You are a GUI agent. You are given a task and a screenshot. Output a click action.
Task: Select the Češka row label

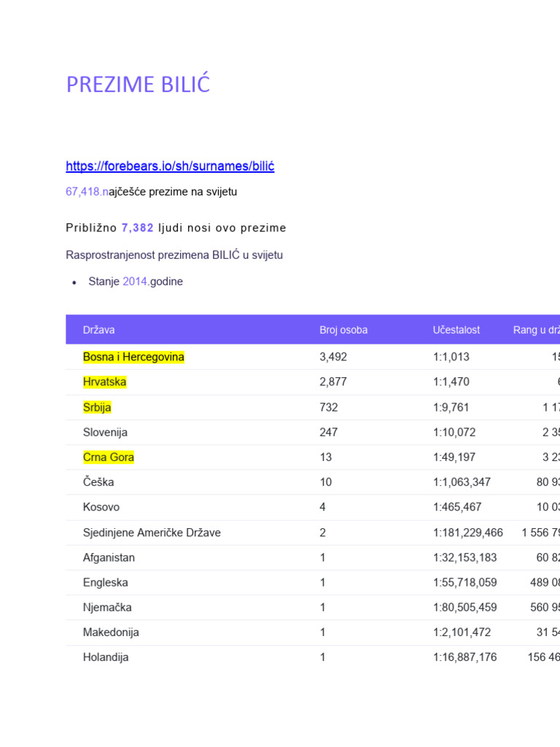(x=98, y=482)
